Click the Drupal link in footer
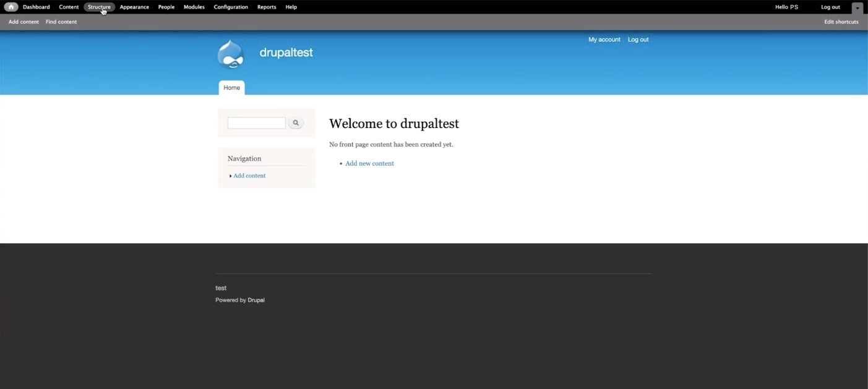Viewport: 868px width, 389px height. coord(256,300)
